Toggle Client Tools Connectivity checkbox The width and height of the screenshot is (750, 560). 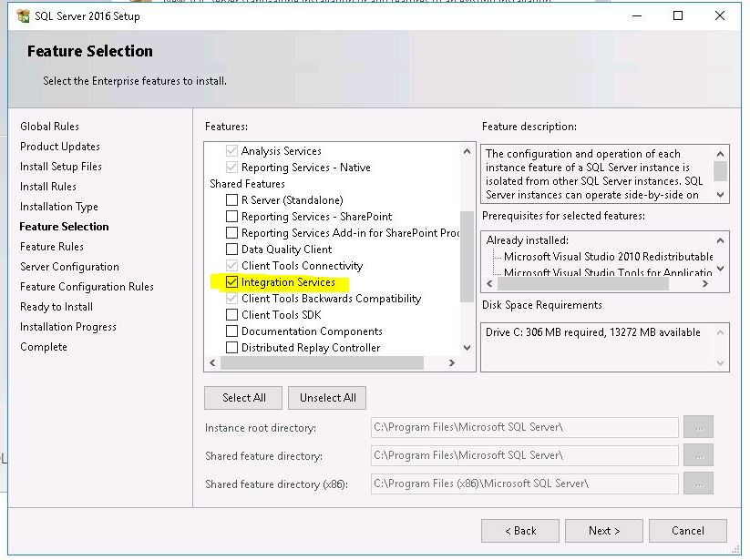pyautogui.click(x=231, y=266)
